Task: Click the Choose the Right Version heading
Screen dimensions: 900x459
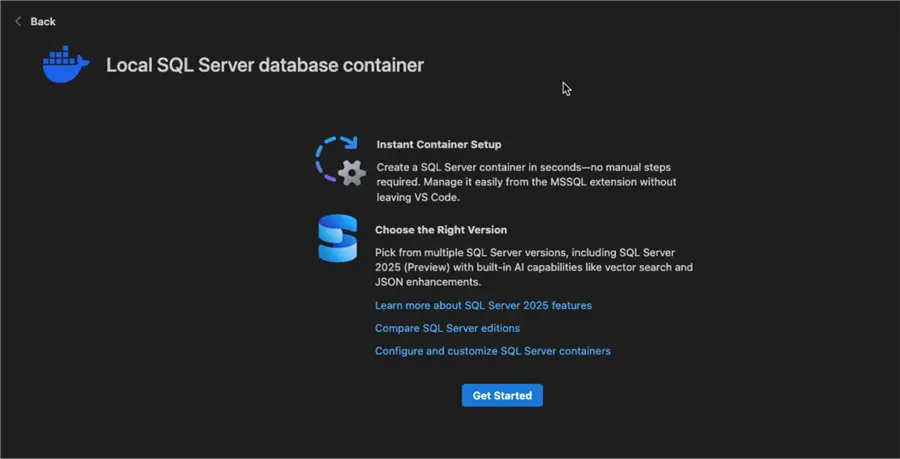Action: 441,230
